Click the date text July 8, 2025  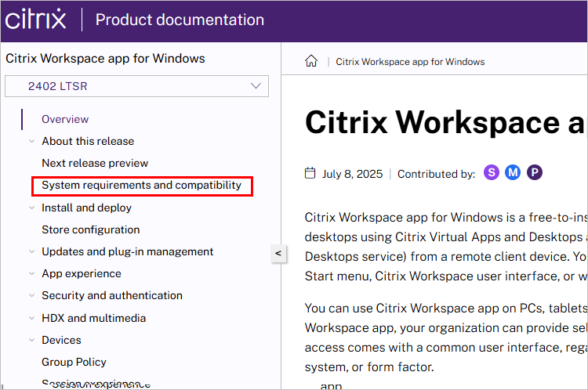353,174
